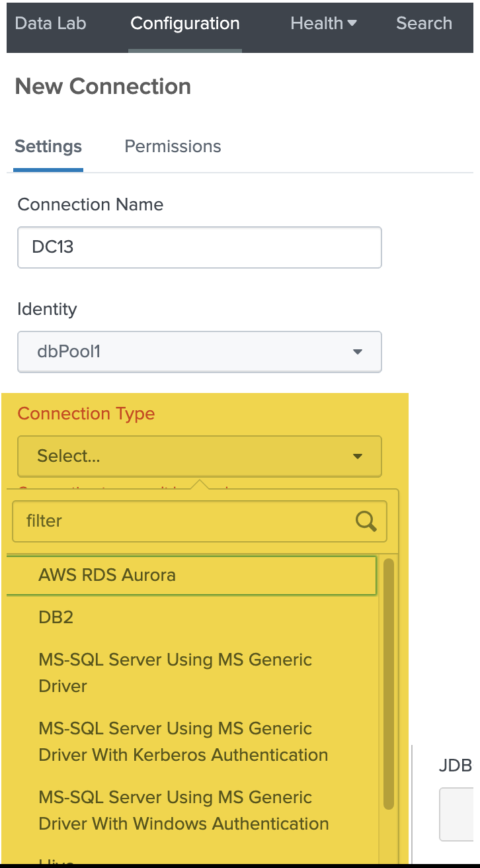Open the Data Lab menu
The width and height of the screenshot is (480, 868).
tap(50, 23)
